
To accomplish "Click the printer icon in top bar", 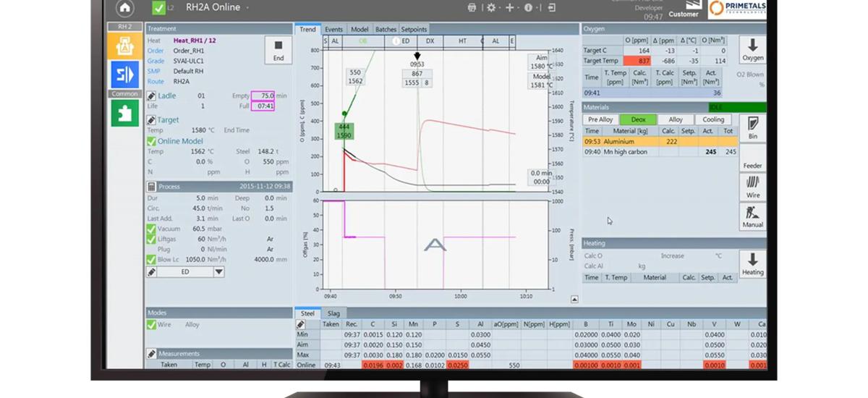I will (472, 8).
